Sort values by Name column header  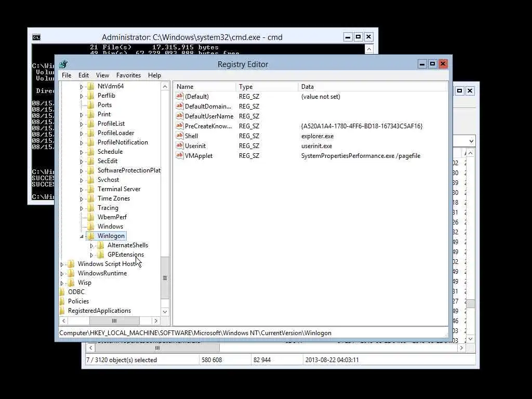pyautogui.click(x=205, y=87)
